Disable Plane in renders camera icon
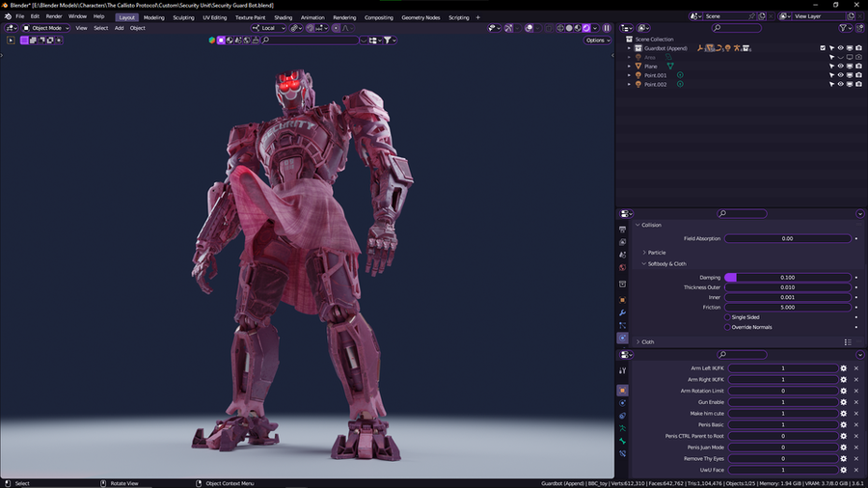868x488 pixels. coord(858,67)
